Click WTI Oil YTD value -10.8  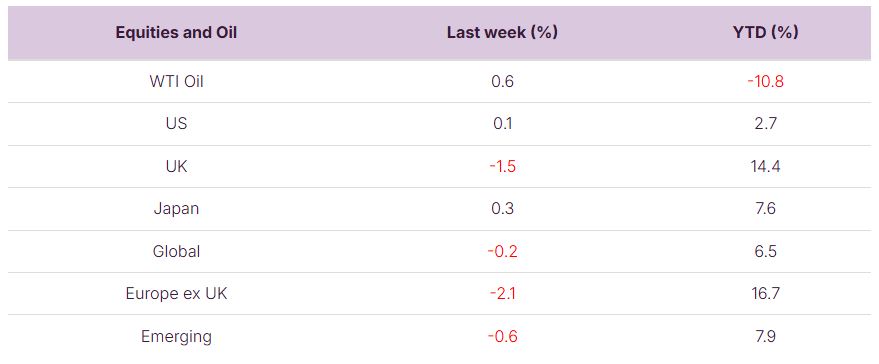click(x=765, y=81)
